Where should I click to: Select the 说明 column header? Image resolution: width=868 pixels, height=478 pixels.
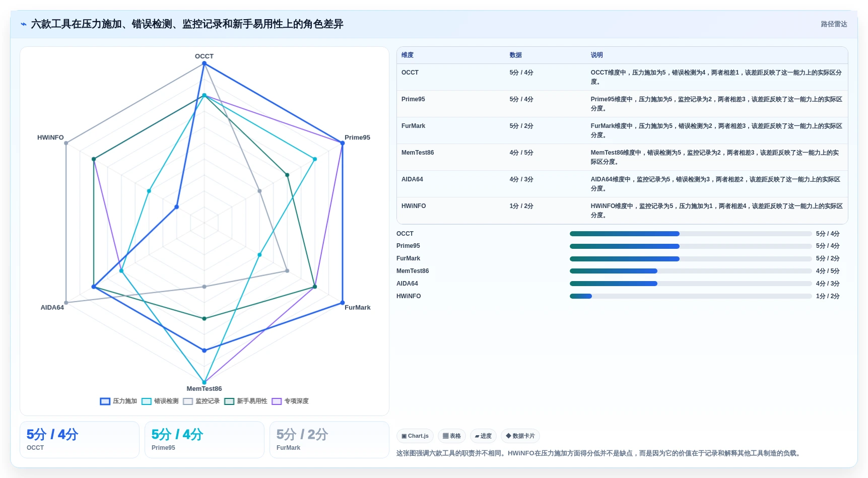[597, 55]
